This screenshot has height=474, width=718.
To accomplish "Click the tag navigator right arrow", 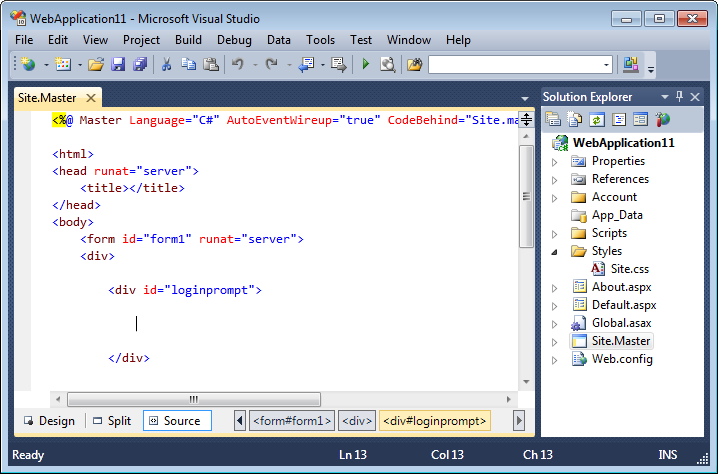I will (x=519, y=421).
